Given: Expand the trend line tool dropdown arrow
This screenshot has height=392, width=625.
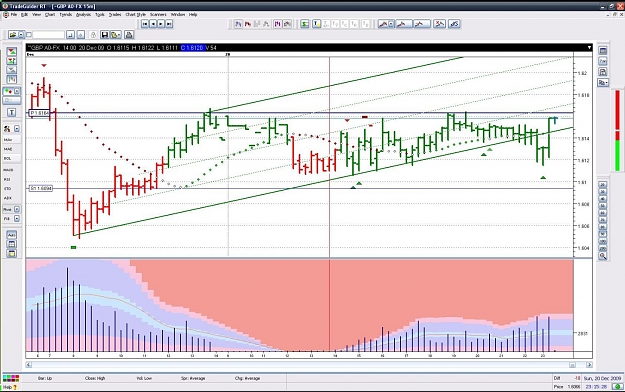Looking at the screenshot, I should coord(391,24).
